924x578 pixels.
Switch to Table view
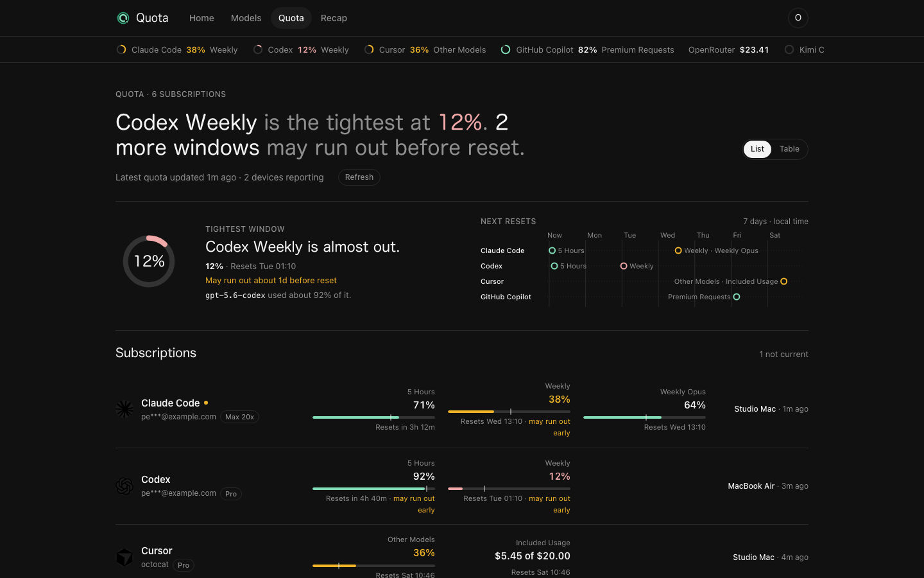tap(789, 149)
